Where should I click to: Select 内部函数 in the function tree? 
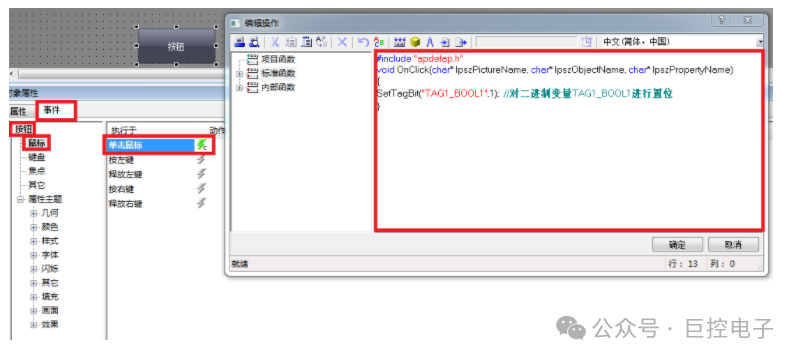click(278, 87)
